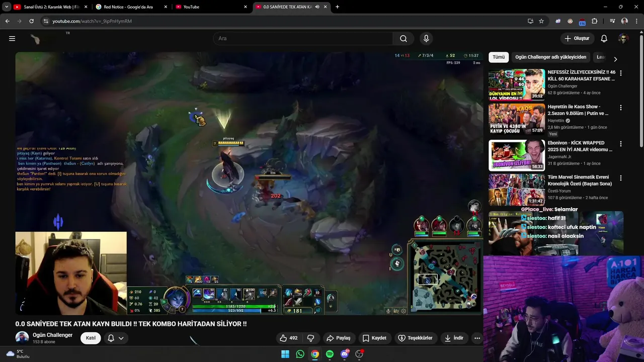Mute the playing tab via speaker icon
This screenshot has width=644, height=362.
tap(317, 7)
